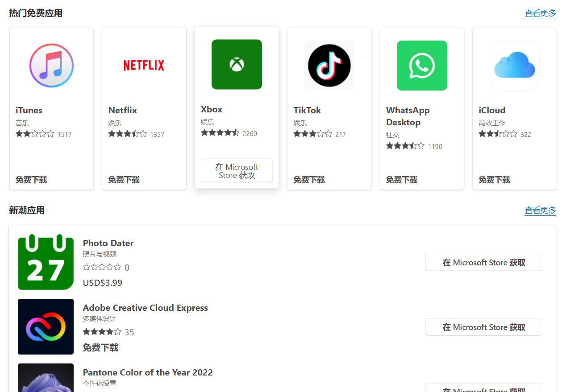Click iCloud star rating 322
This screenshot has width=566, height=392.
[505, 134]
